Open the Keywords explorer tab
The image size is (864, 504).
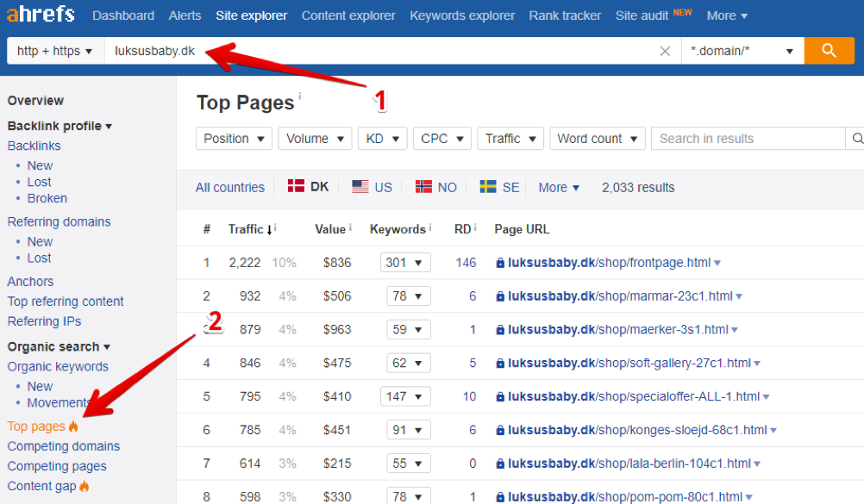[462, 16]
